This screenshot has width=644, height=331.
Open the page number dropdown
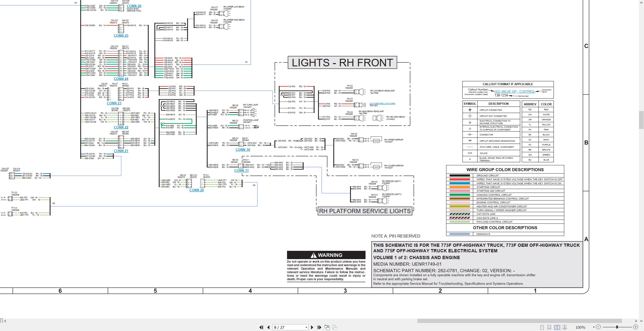(306, 327)
